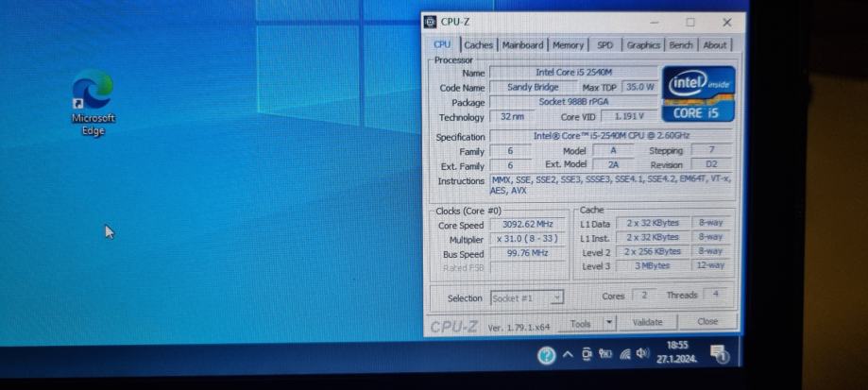Click the speaker volume tray icon
The height and width of the screenshot is (390, 868).
[642, 353]
